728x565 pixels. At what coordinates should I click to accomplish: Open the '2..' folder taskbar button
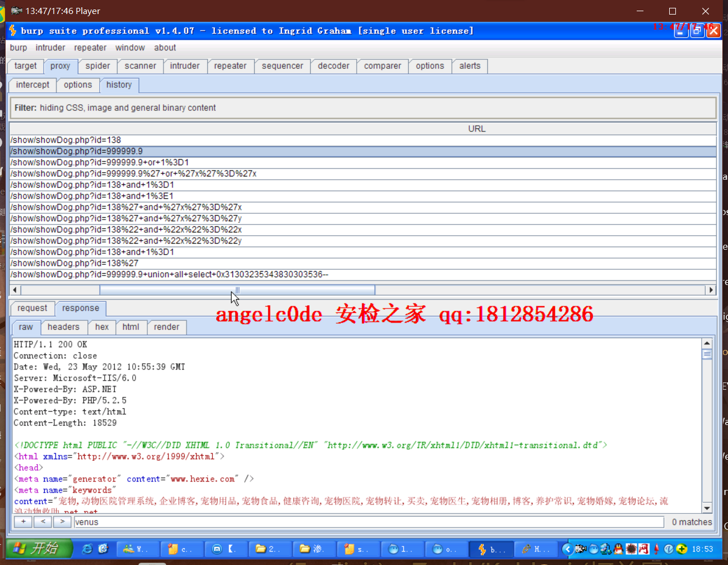click(269, 549)
